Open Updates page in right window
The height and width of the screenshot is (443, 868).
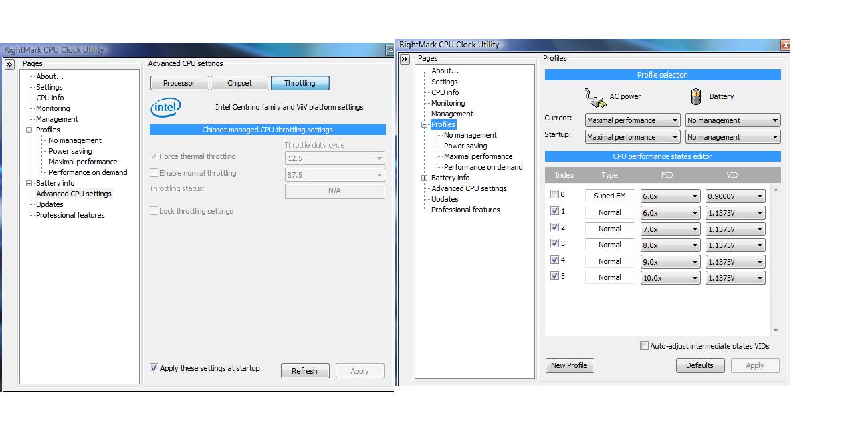click(x=445, y=199)
